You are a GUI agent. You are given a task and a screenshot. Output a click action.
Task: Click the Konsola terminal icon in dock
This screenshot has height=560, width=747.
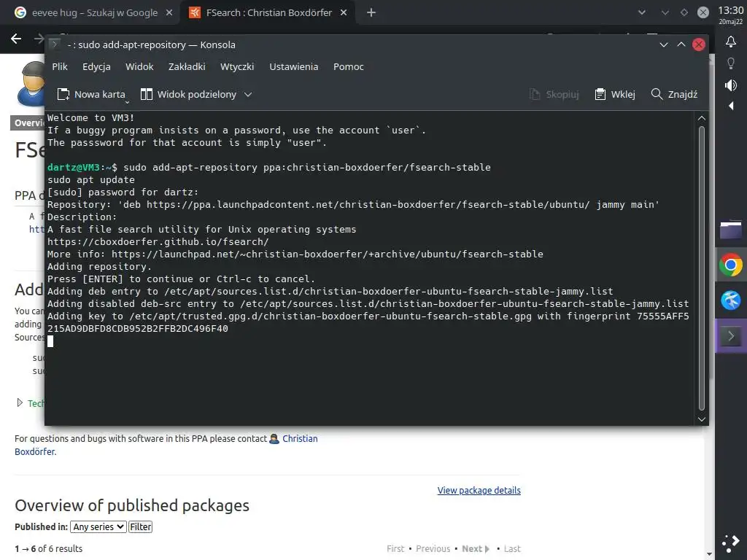pyautogui.click(x=731, y=336)
